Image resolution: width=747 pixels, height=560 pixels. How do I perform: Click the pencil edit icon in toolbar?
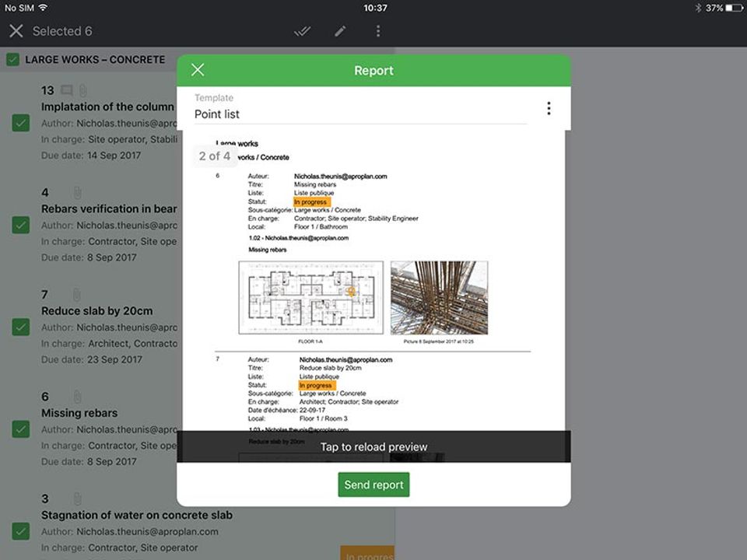click(x=340, y=31)
